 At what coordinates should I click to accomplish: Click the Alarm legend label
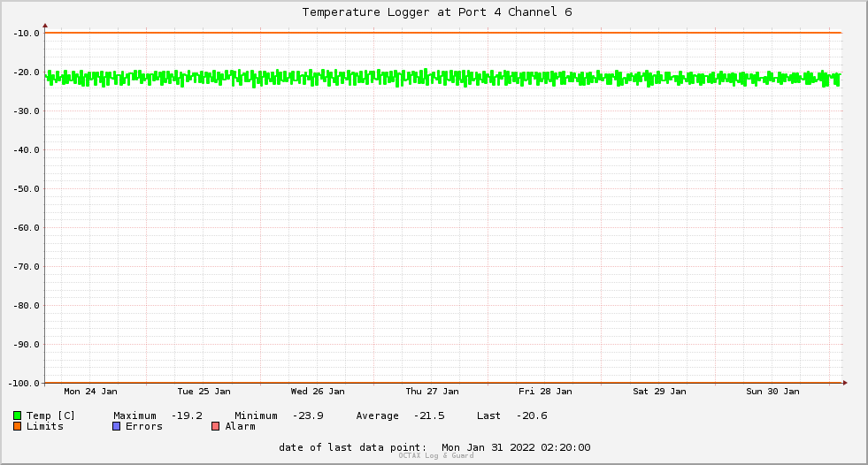click(x=241, y=426)
